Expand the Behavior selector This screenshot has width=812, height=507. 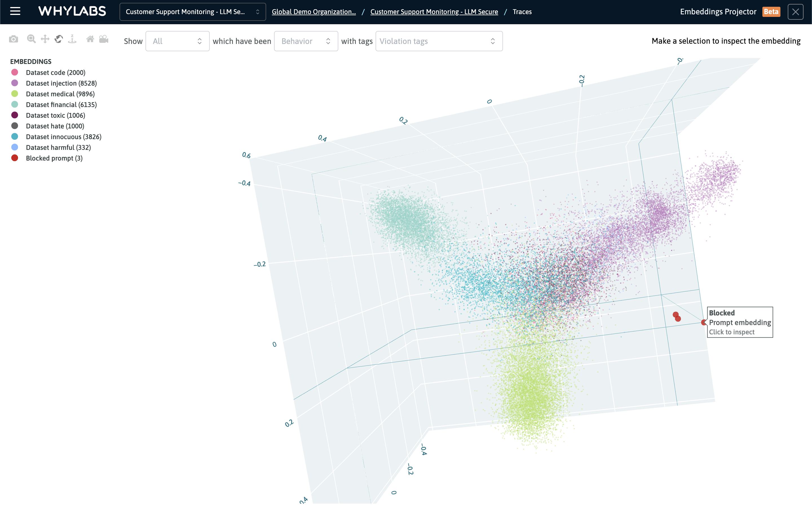(x=306, y=41)
